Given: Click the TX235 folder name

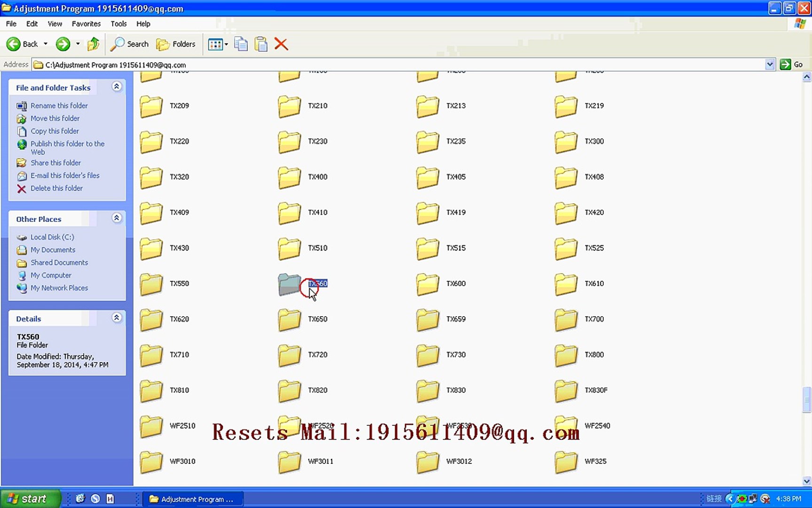Looking at the screenshot, I should 456,141.
